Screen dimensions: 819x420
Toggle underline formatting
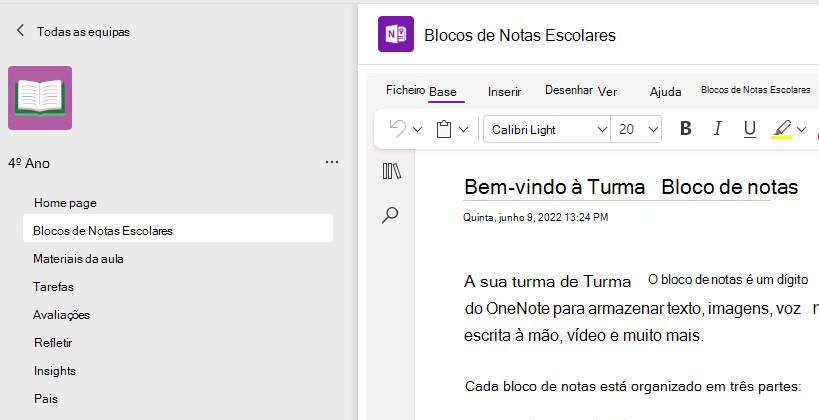tap(750, 129)
